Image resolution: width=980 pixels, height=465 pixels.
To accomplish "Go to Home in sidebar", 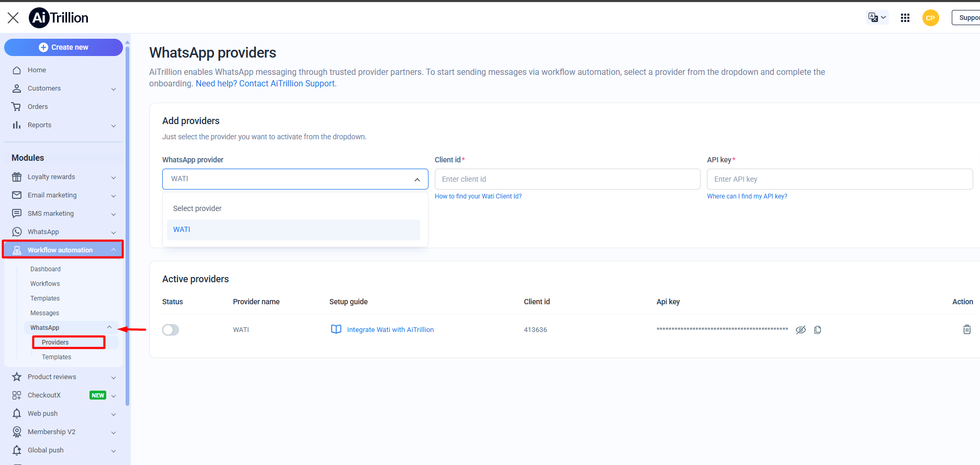I will pyautogui.click(x=37, y=70).
